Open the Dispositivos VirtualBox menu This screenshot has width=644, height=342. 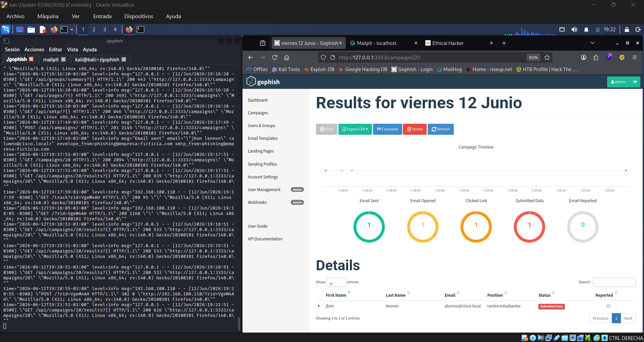tap(139, 16)
